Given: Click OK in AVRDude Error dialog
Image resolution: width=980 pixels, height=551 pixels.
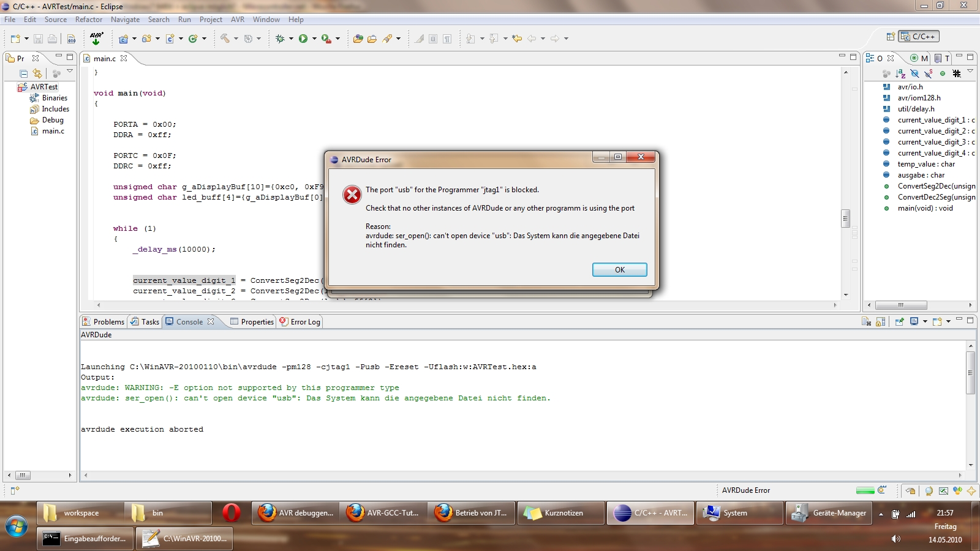Looking at the screenshot, I should tap(619, 269).
